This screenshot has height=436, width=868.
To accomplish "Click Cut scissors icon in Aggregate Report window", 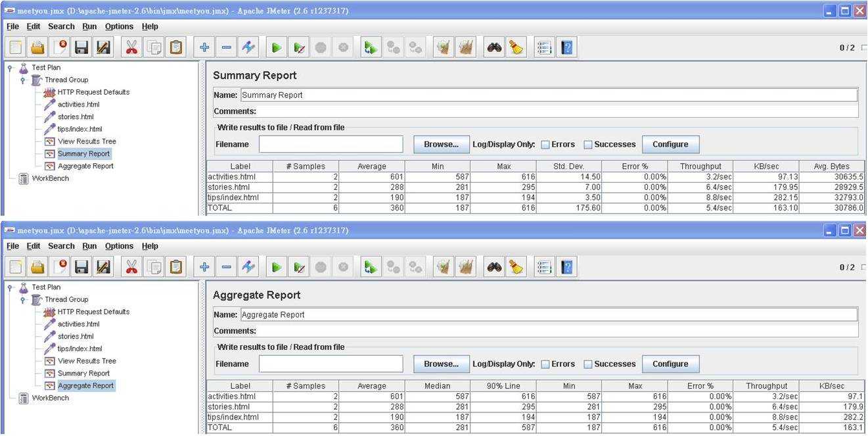I will (132, 267).
